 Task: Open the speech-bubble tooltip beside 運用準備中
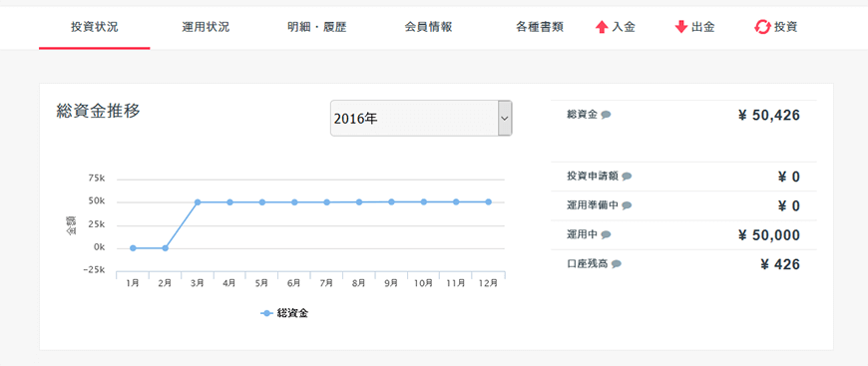627,205
